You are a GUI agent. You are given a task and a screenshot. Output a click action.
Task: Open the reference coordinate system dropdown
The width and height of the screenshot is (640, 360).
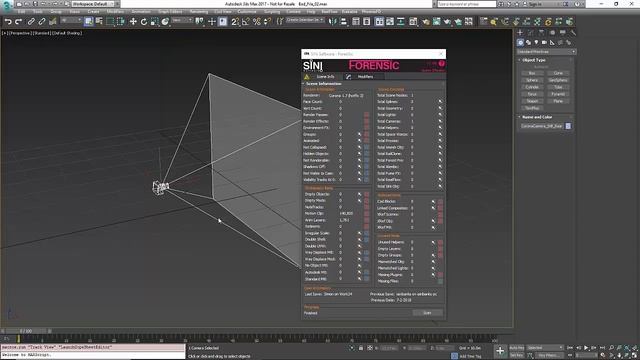pos(182,20)
